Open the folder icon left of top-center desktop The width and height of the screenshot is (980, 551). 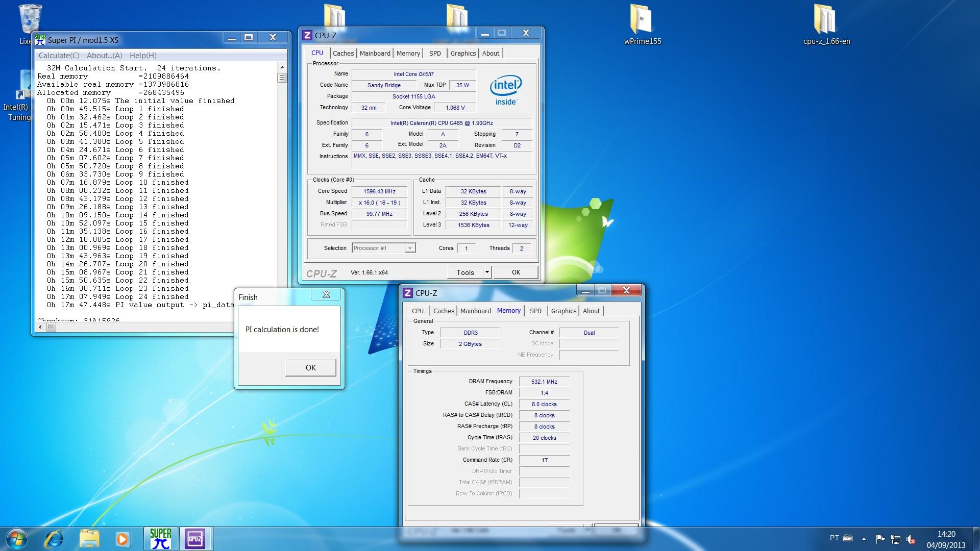(334, 15)
